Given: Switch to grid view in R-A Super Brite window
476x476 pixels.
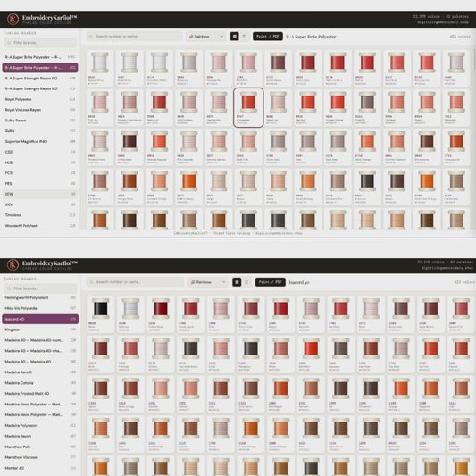Looking at the screenshot, I should tap(234, 37).
